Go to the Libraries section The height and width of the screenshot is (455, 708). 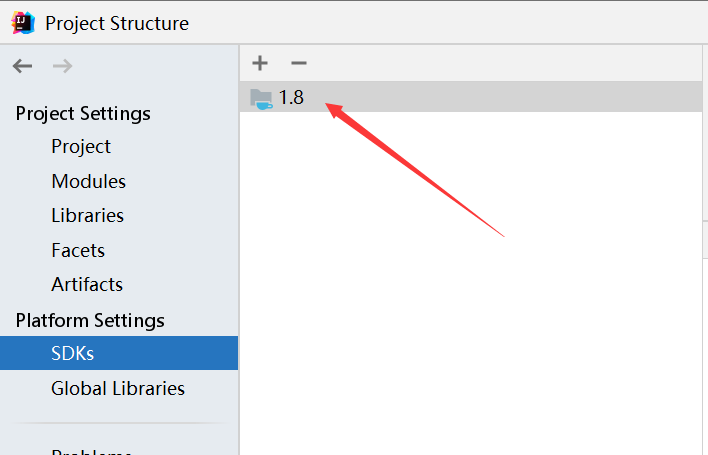pos(88,215)
